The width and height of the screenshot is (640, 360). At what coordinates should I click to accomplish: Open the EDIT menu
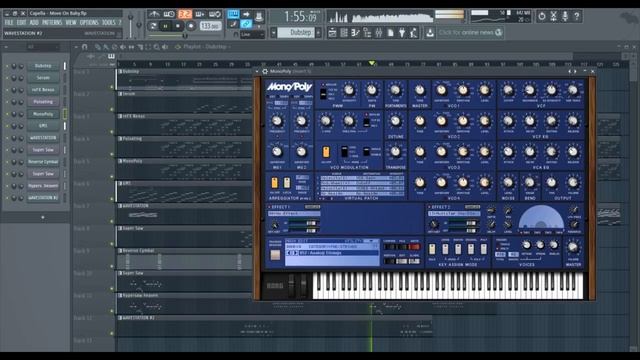coord(21,22)
